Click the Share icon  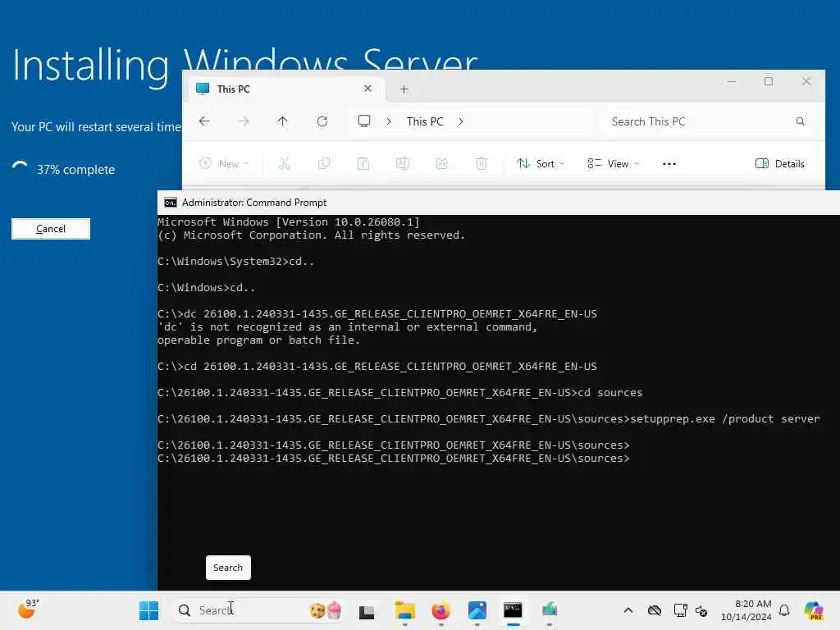[442, 163]
